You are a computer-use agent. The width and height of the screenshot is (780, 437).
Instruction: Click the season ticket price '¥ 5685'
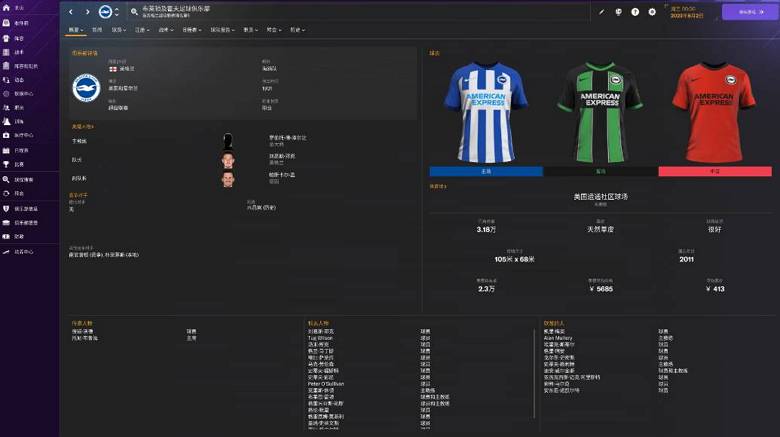pos(600,289)
